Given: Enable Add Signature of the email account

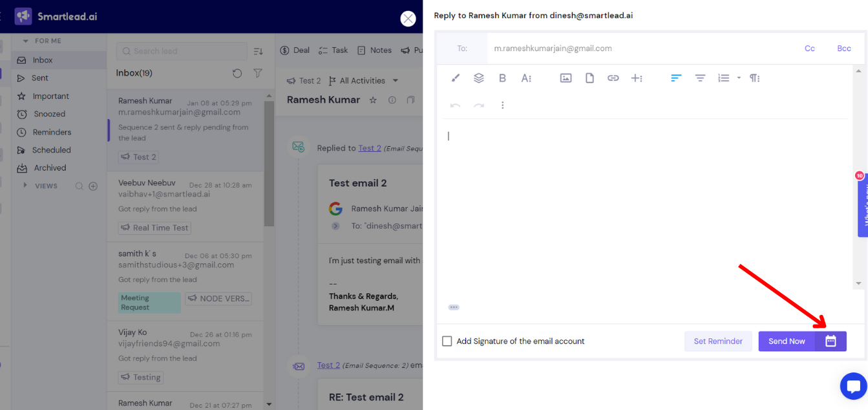Looking at the screenshot, I should click(x=447, y=340).
